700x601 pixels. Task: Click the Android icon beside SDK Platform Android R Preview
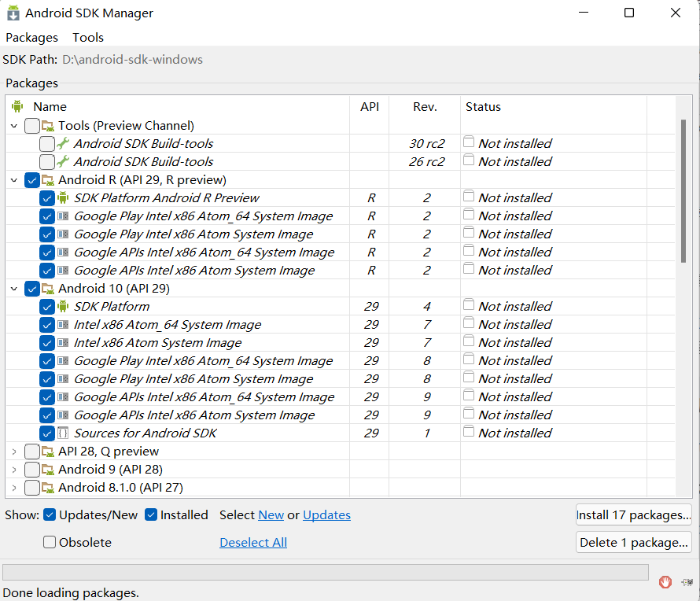coord(63,197)
